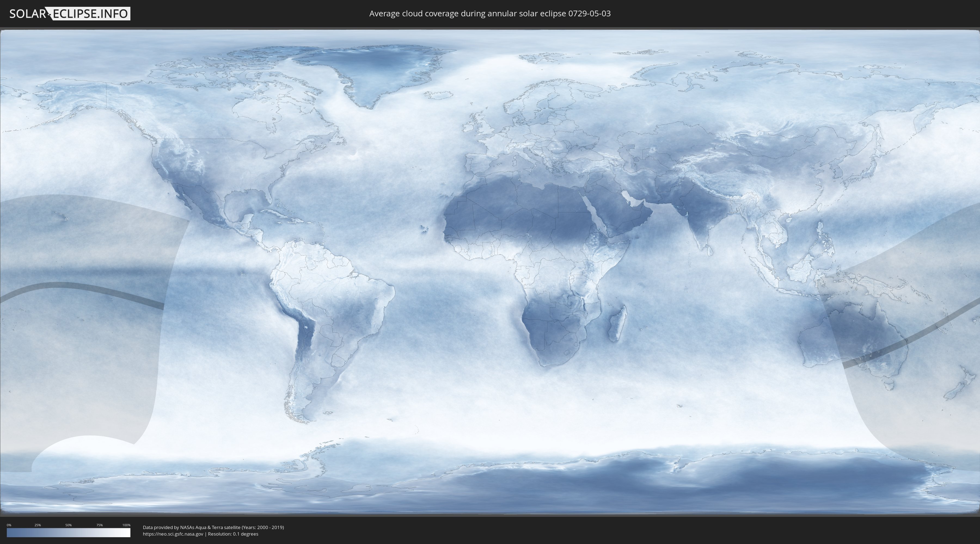Click the cloud coverage color gradient legend bar
The image size is (980, 544).
pos(69,533)
